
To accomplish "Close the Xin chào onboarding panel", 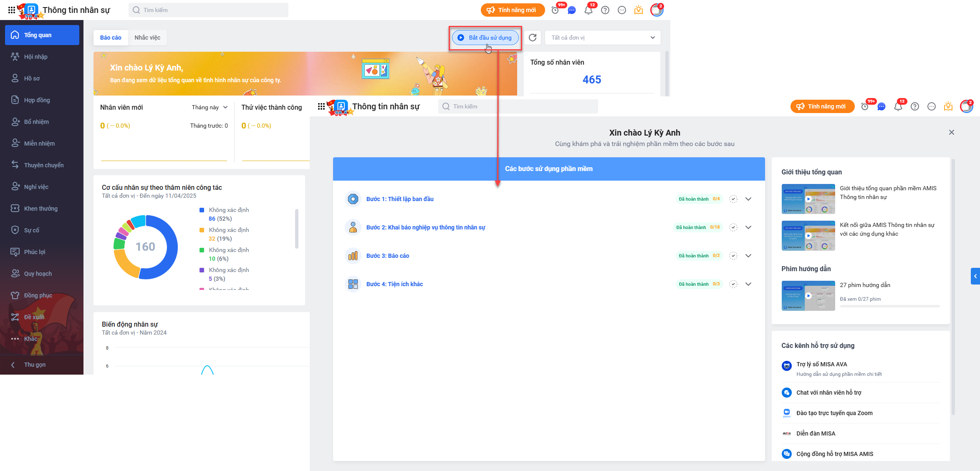I will 952,132.
